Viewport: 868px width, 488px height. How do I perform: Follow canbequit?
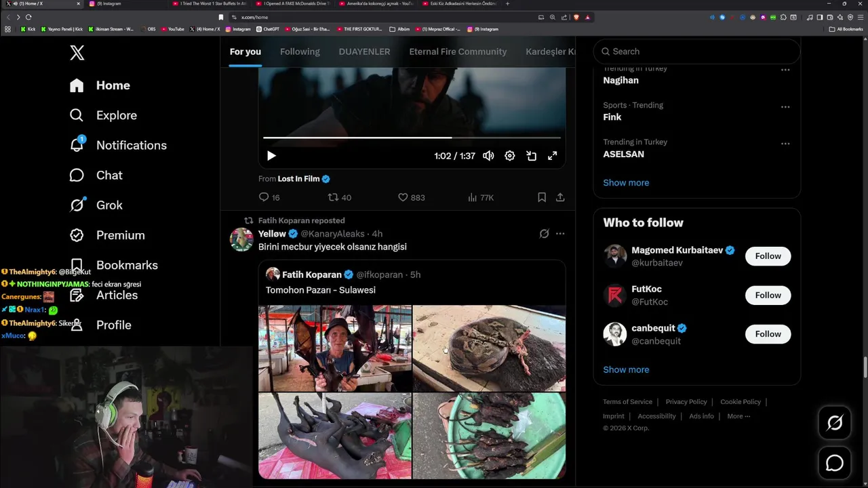point(768,334)
